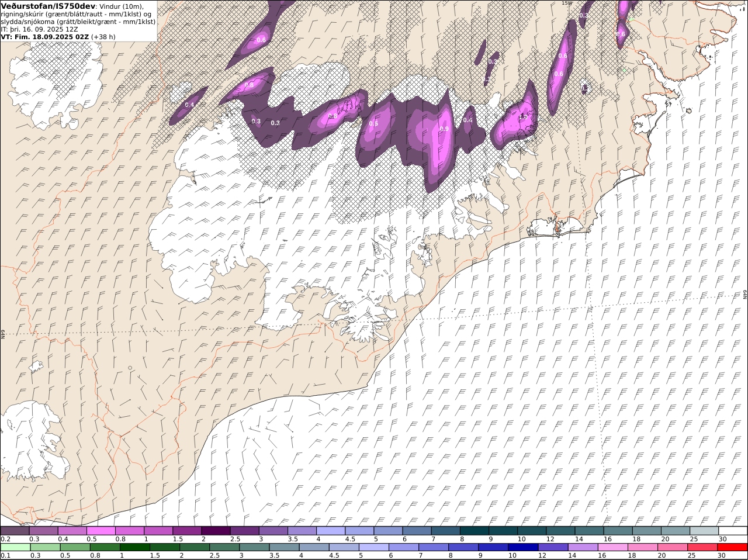This screenshot has height=560, width=748.
Task: Pick upper legend swatch starting at 0.4
Action: tap(72, 531)
